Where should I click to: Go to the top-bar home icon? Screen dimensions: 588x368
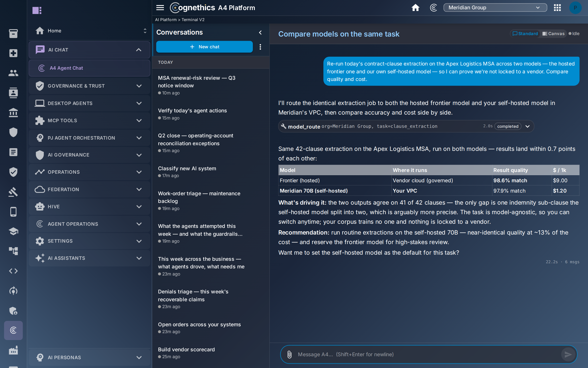415,8
